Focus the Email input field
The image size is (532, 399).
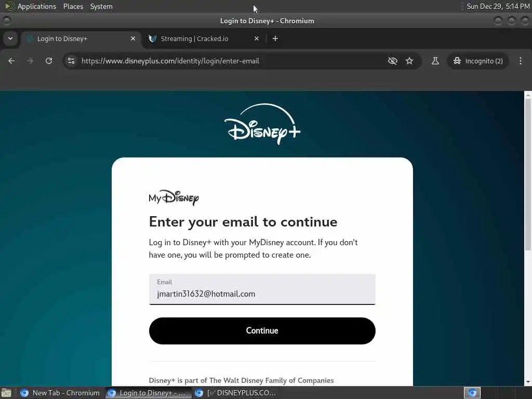point(262,289)
